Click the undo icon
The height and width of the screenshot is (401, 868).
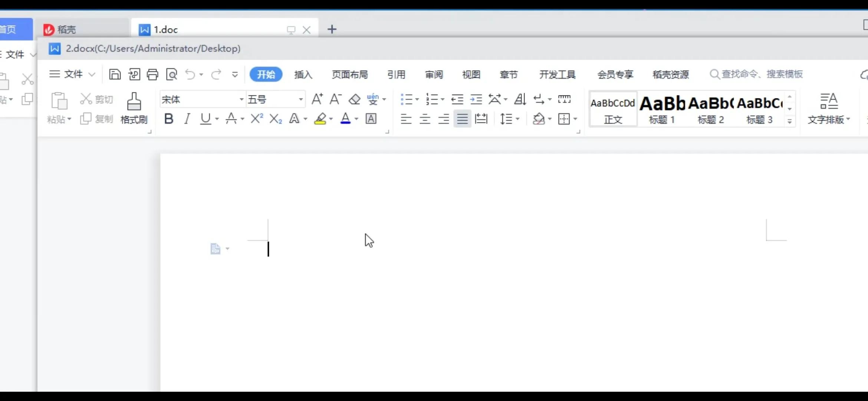[191, 74]
